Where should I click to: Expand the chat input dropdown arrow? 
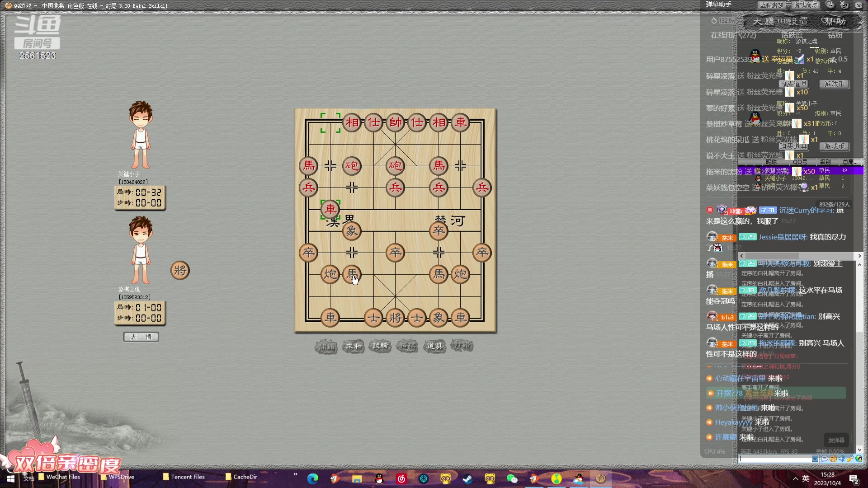[815, 459]
